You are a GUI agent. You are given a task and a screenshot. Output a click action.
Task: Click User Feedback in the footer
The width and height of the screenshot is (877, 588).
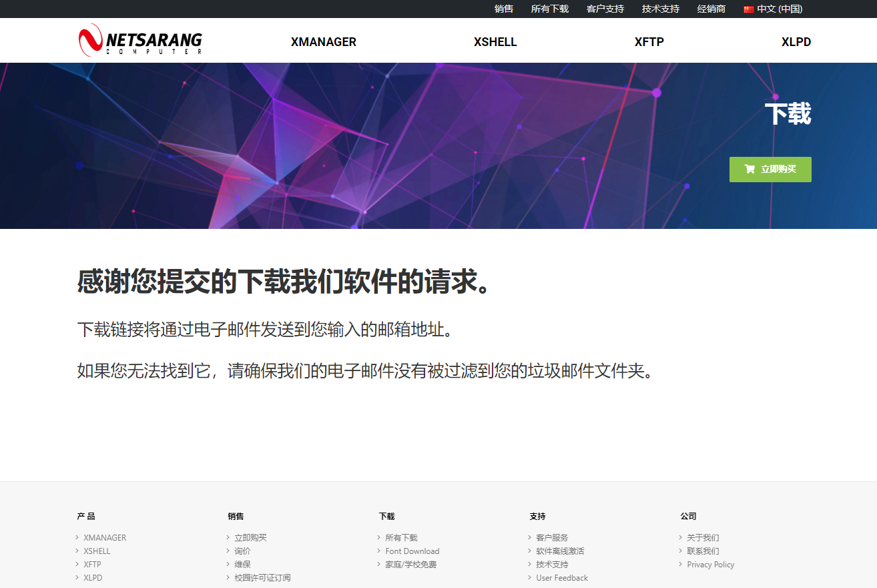pyautogui.click(x=561, y=577)
